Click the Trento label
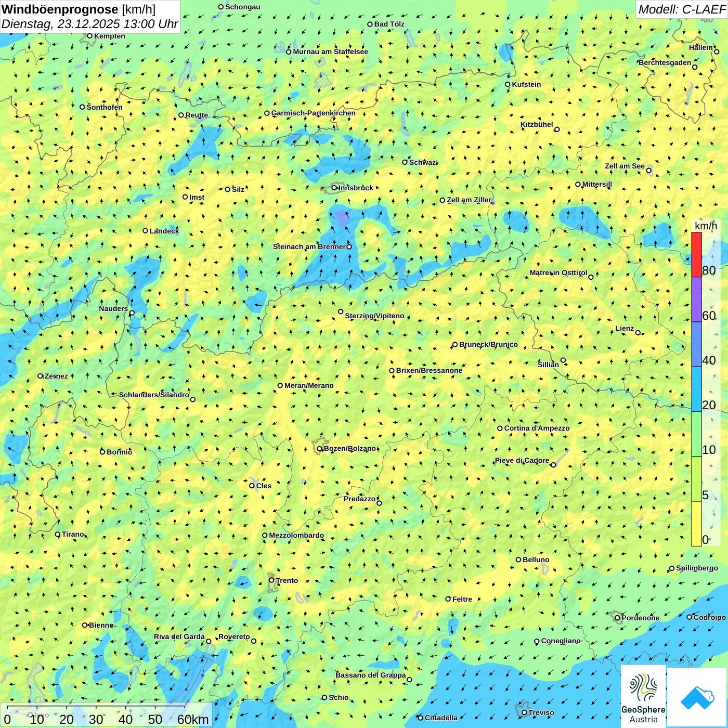Image resolution: width=728 pixels, height=728 pixels. tap(287, 580)
